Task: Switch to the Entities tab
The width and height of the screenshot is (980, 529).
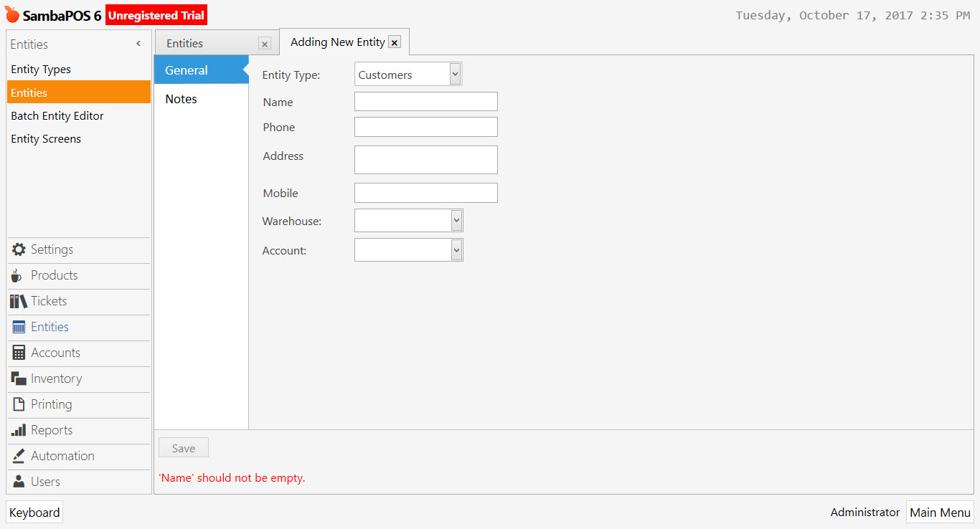Action: click(x=185, y=43)
